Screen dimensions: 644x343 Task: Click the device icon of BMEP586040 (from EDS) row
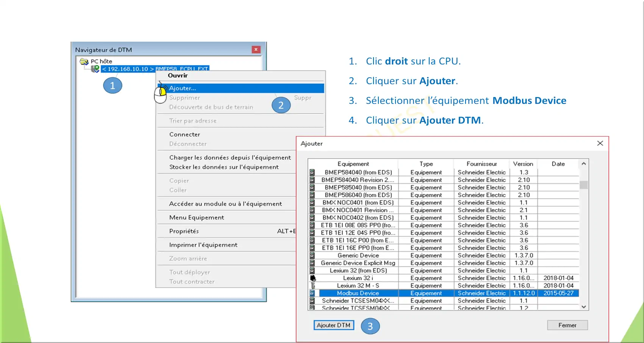[x=312, y=195]
